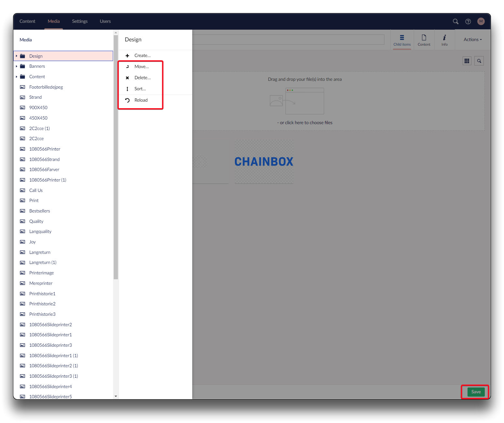This screenshot has height=423, width=504.
Task: Click the media list search icon
Action: tap(479, 61)
